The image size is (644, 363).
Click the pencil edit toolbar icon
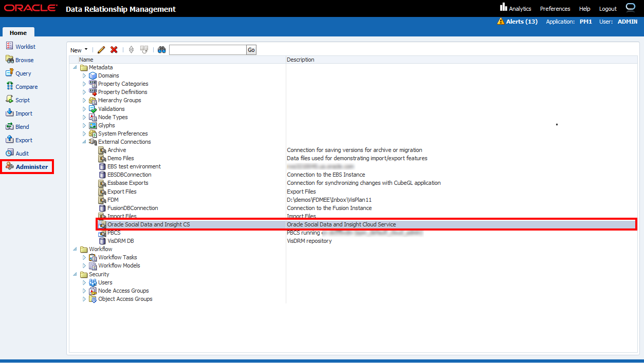pos(101,50)
